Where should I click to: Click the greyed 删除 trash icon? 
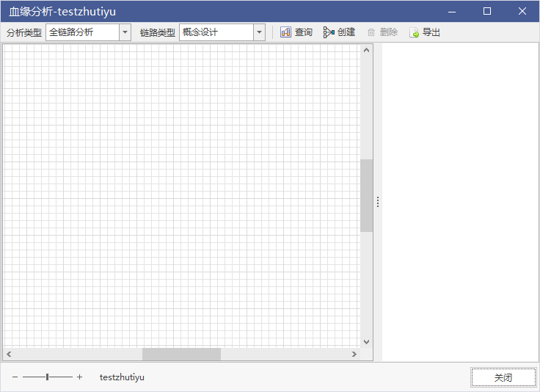point(371,32)
